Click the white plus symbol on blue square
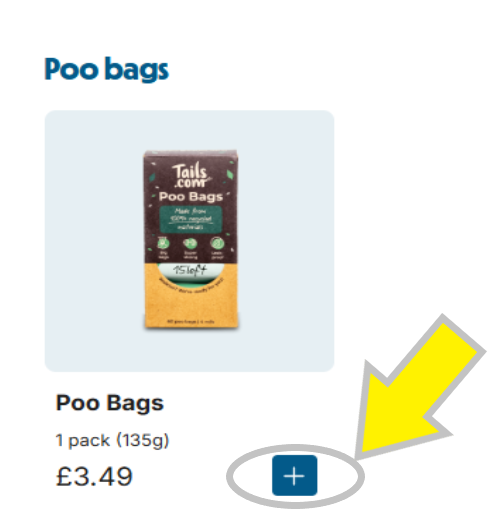 tap(294, 476)
